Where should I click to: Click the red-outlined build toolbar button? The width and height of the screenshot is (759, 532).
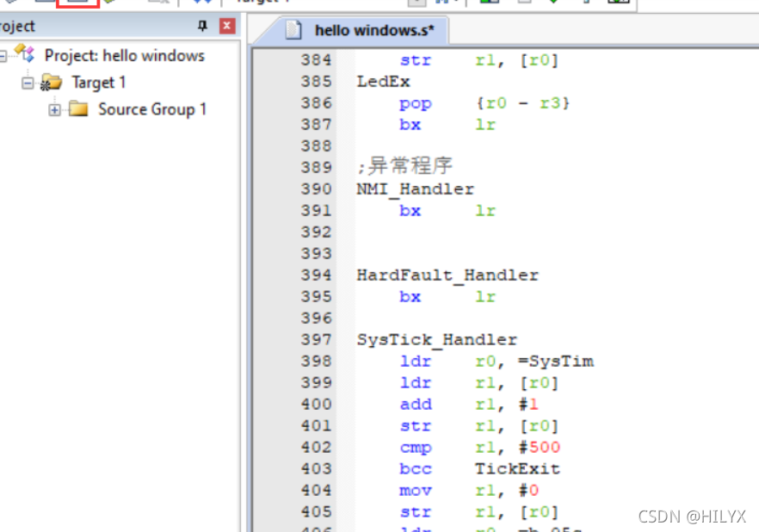coord(77,3)
